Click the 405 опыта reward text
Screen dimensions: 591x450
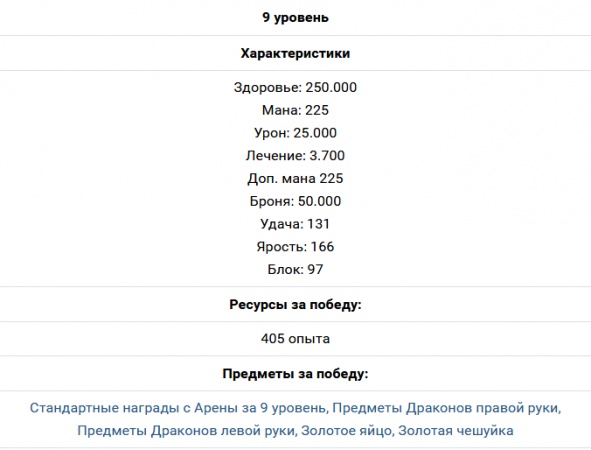pyautogui.click(x=296, y=338)
